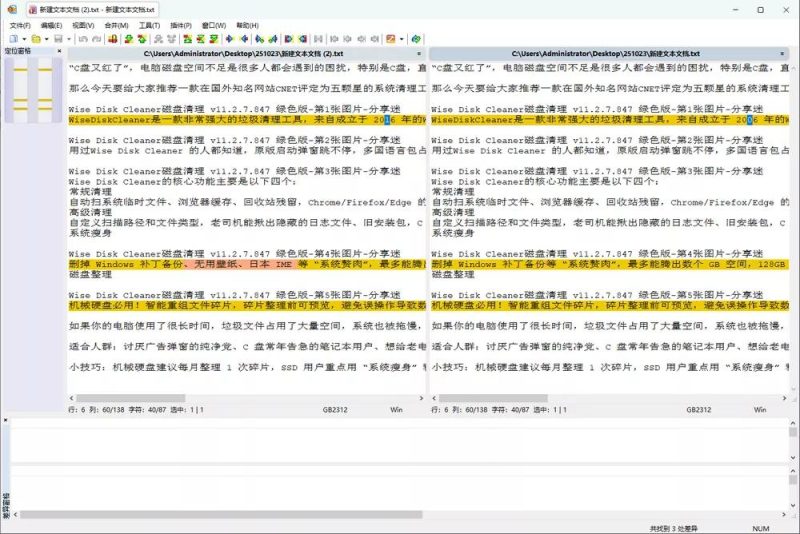Screen dimensions: 800x534
Task: Click the bottom detail pane horizontal scrollbar
Action: tap(221, 515)
